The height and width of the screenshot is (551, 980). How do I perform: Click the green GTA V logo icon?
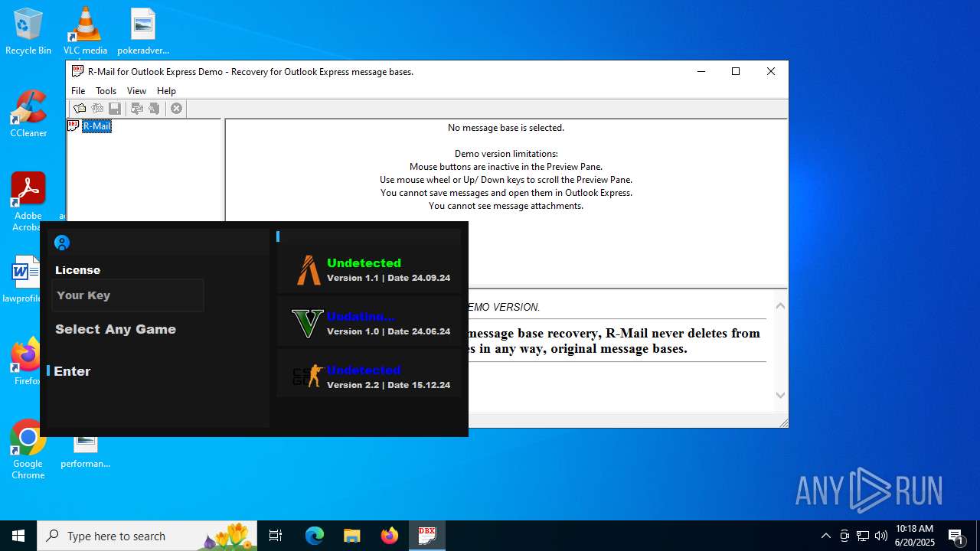tap(307, 323)
